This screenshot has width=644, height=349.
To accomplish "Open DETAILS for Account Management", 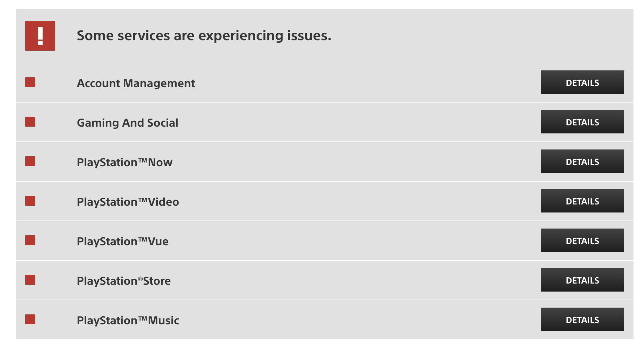I will pos(582,82).
